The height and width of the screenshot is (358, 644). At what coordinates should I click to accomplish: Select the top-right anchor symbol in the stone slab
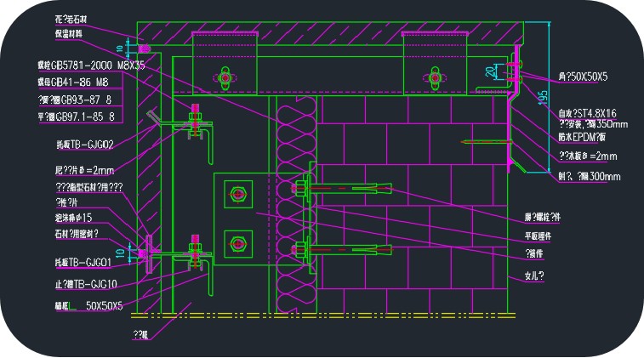pyautogui.click(x=435, y=78)
